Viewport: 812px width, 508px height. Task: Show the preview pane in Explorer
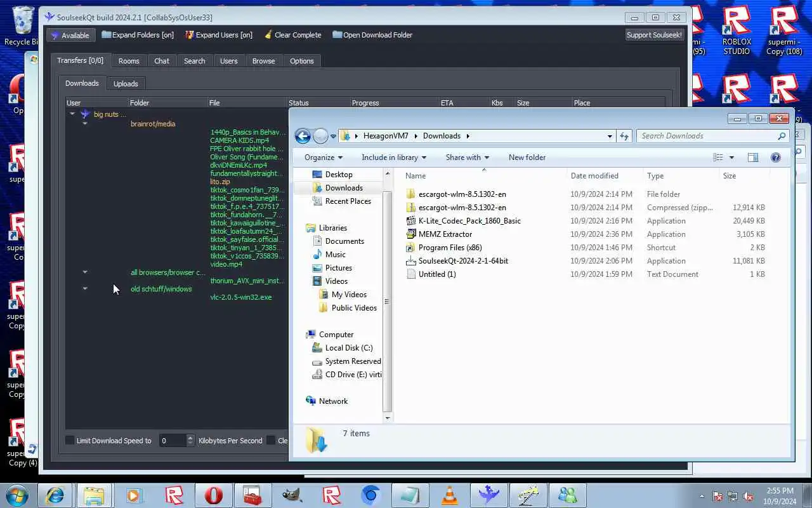click(x=752, y=157)
